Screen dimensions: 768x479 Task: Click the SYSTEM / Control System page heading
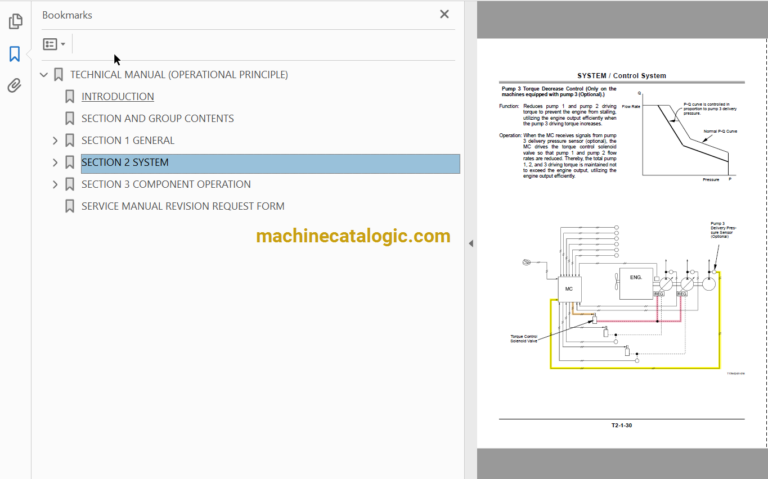622,75
